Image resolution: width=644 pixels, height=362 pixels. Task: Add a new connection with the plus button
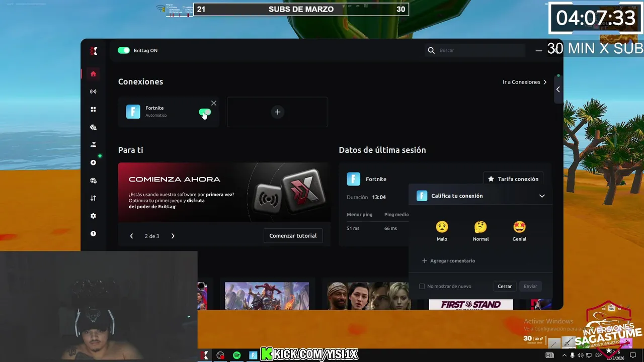pos(277,112)
